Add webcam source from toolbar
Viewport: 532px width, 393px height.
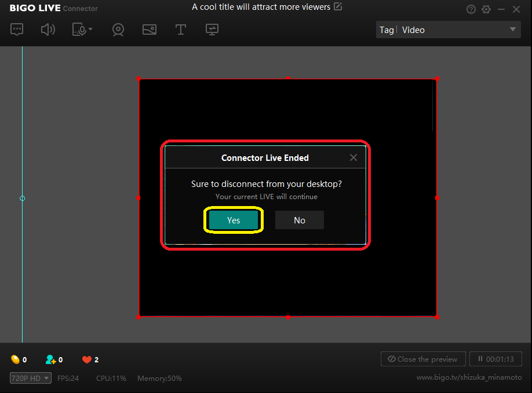pyautogui.click(x=118, y=30)
